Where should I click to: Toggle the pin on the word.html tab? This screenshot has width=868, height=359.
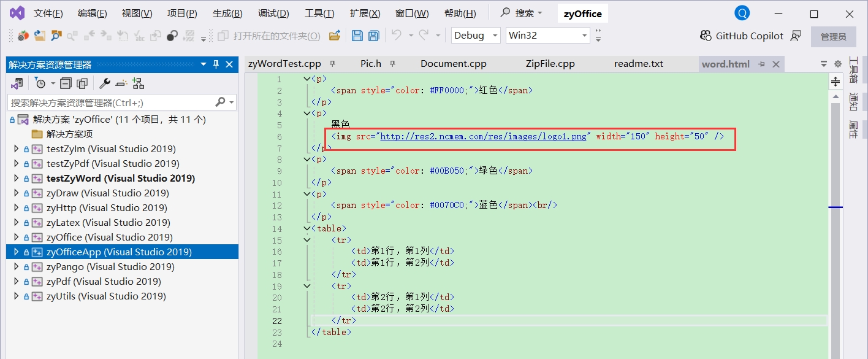pyautogui.click(x=761, y=64)
